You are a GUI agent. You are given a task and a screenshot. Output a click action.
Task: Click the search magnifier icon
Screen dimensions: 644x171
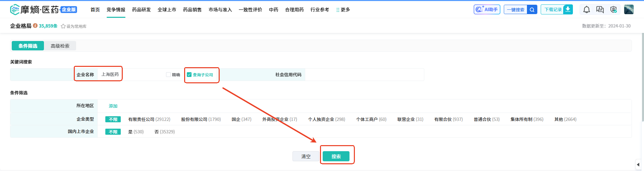(x=532, y=10)
